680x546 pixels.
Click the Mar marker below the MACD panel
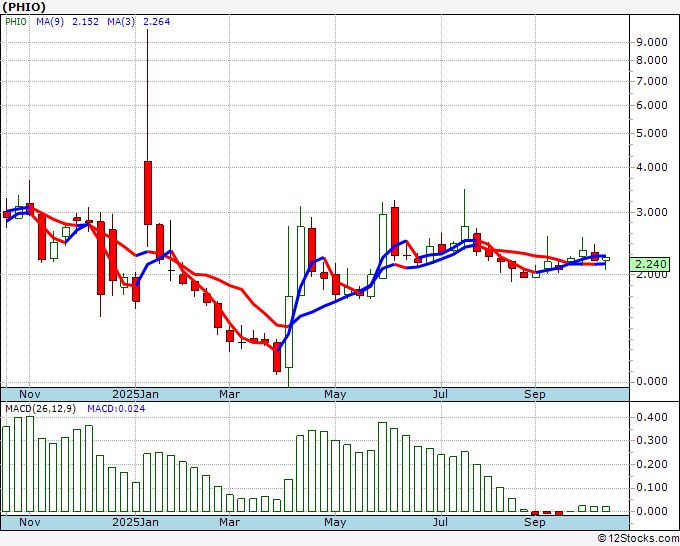pyautogui.click(x=229, y=523)
